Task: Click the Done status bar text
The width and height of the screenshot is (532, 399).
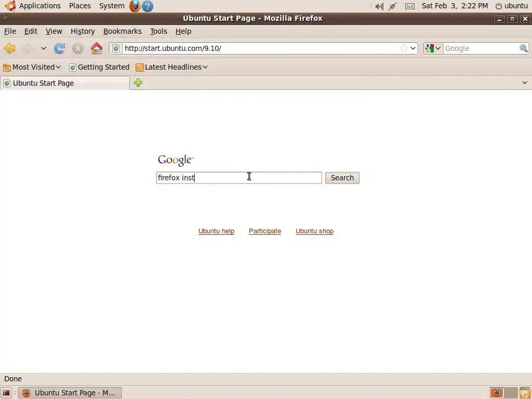Action: click(x=13, y=379)
